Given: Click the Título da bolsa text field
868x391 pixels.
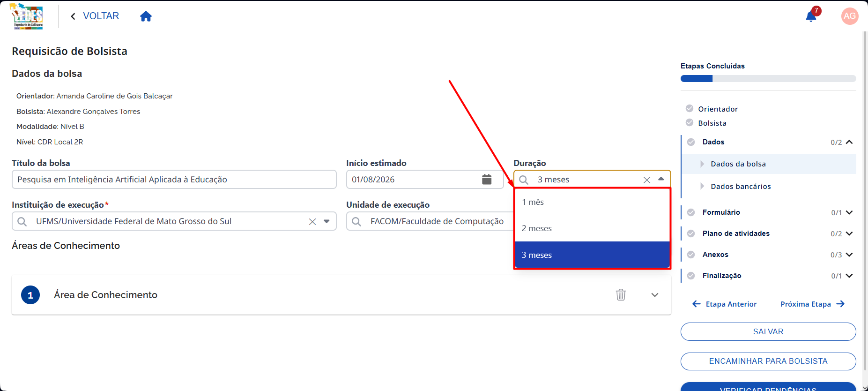Looking at the screenshot, I should tap(174, 180).
